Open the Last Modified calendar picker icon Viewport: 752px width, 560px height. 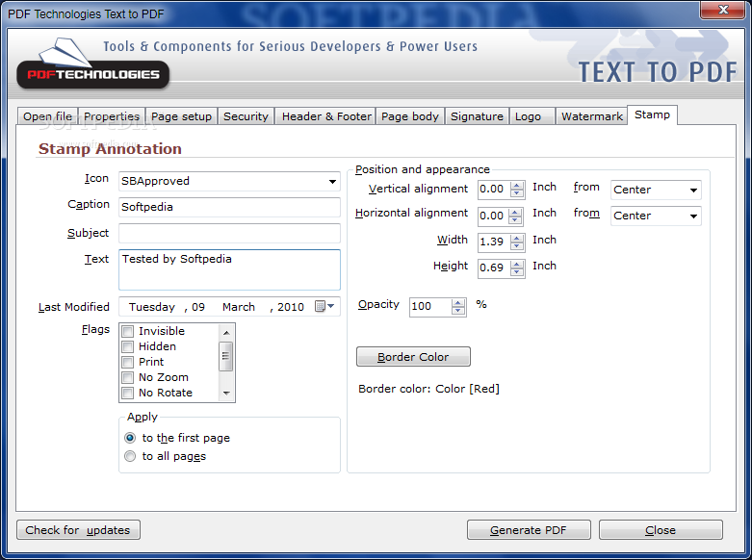click(x=320, y=306)
